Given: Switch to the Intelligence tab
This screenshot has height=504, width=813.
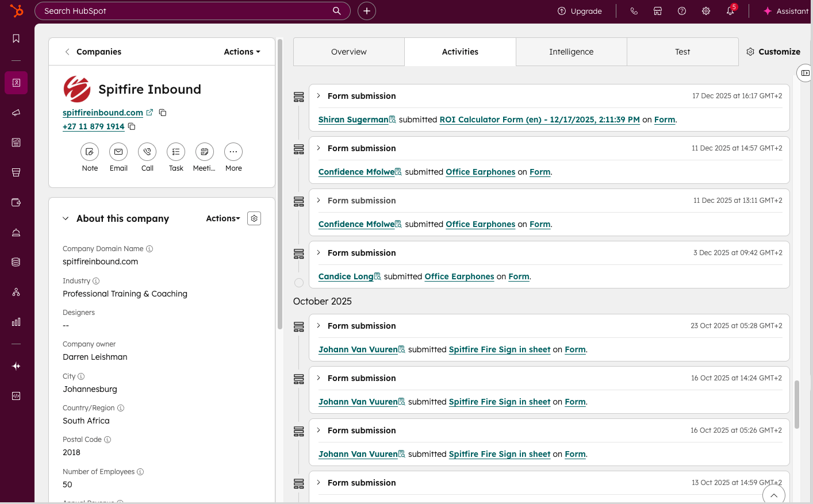Looking at the screenshot, I should (571, 52).
